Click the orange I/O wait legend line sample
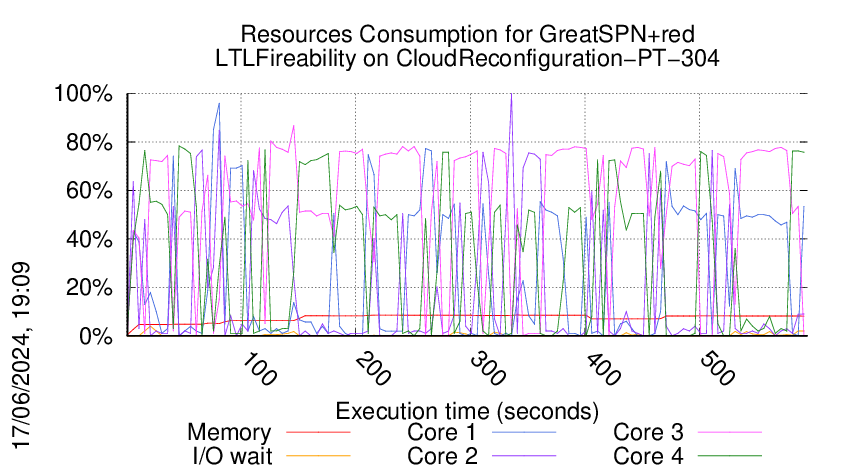 318,456
